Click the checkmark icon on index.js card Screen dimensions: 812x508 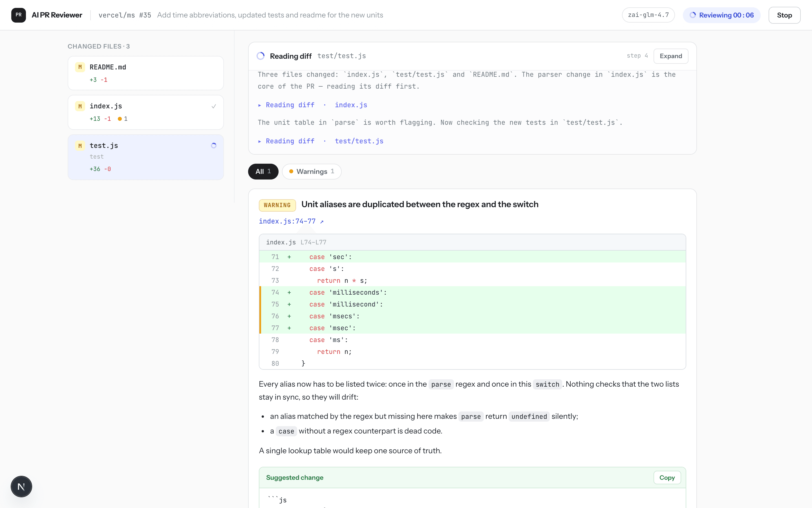click(x=214, y=106)
